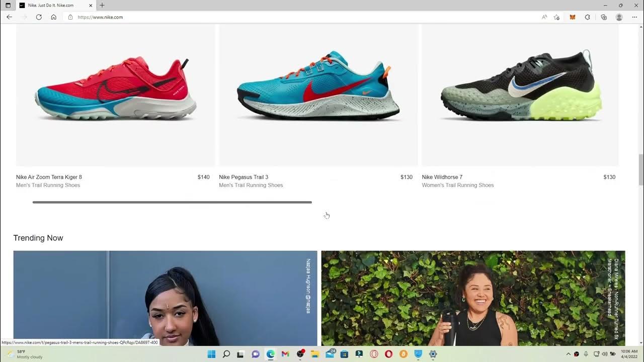The height and width of the screenshot is (362, 644).
Task: Go back to the previous page
Action: pos(9,17)
